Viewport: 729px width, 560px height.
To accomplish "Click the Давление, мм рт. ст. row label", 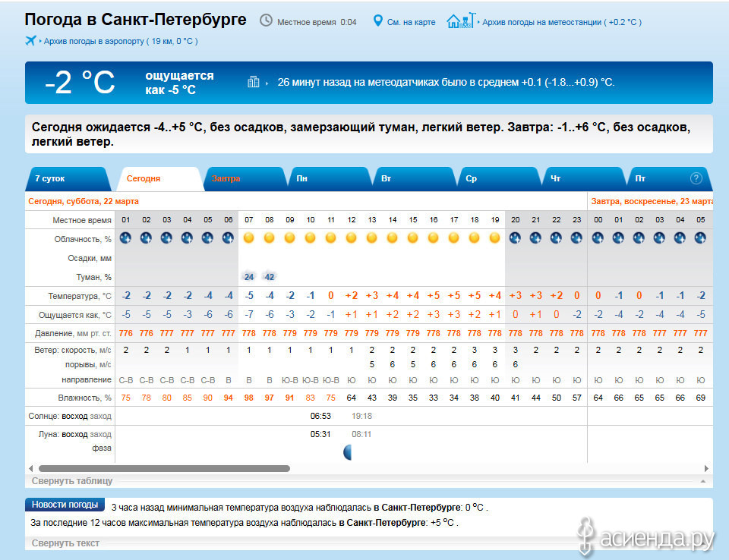I will (73, 333).
